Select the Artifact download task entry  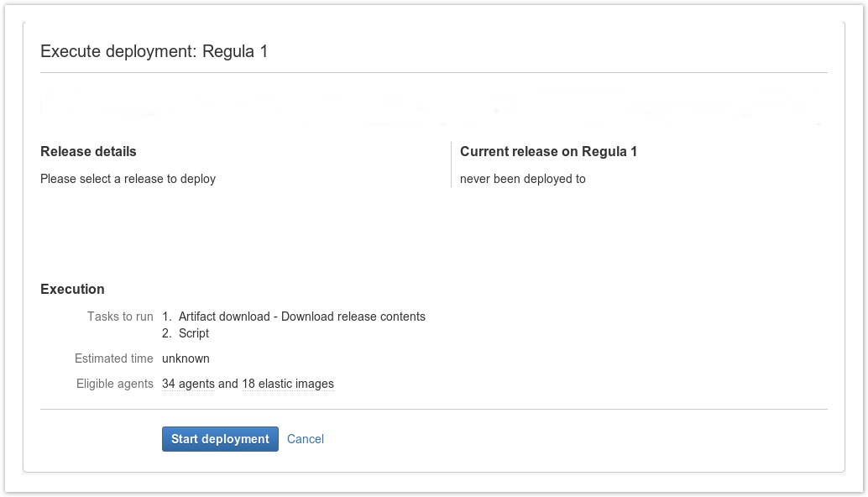click(301, 317)
